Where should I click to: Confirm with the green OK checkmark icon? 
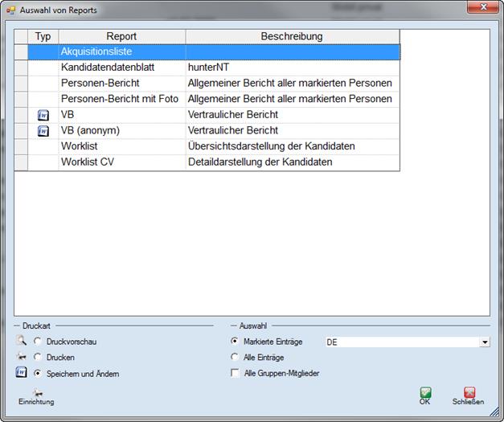click(425, 392)
